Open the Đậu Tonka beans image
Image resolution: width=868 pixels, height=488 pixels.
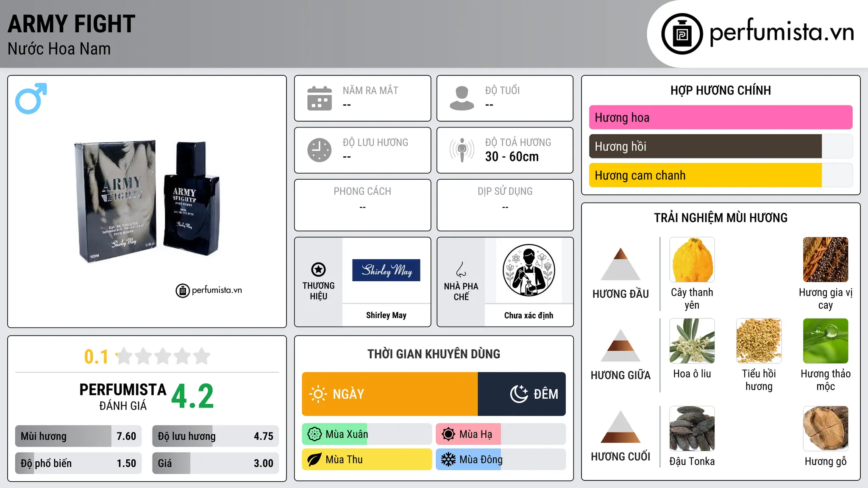click(x=692, y=429)
